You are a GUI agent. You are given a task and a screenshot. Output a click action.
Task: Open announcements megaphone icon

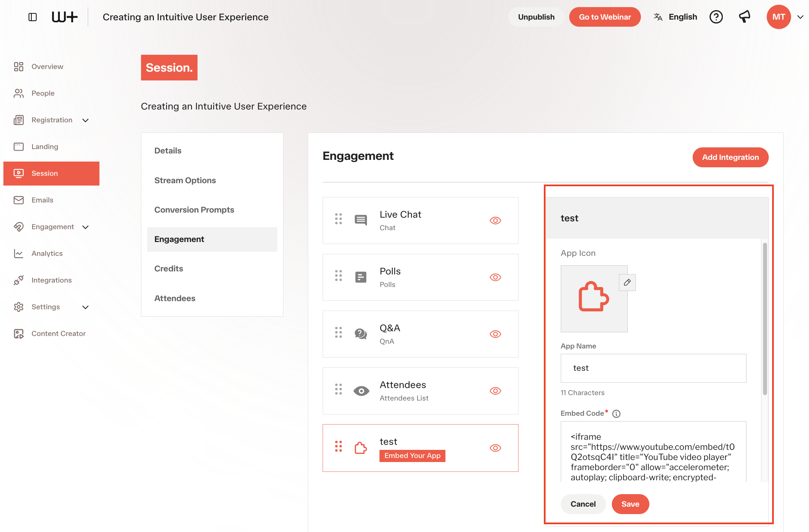[744, 17]
